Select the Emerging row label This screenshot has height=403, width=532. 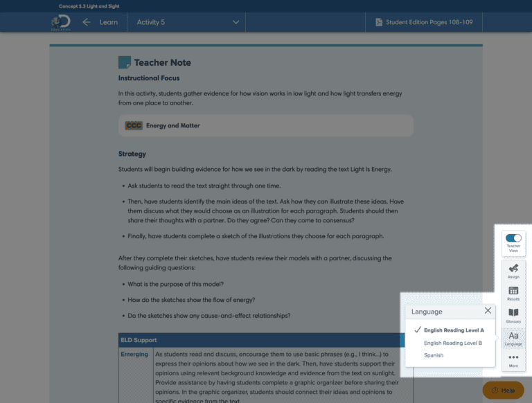coord(134,355)
